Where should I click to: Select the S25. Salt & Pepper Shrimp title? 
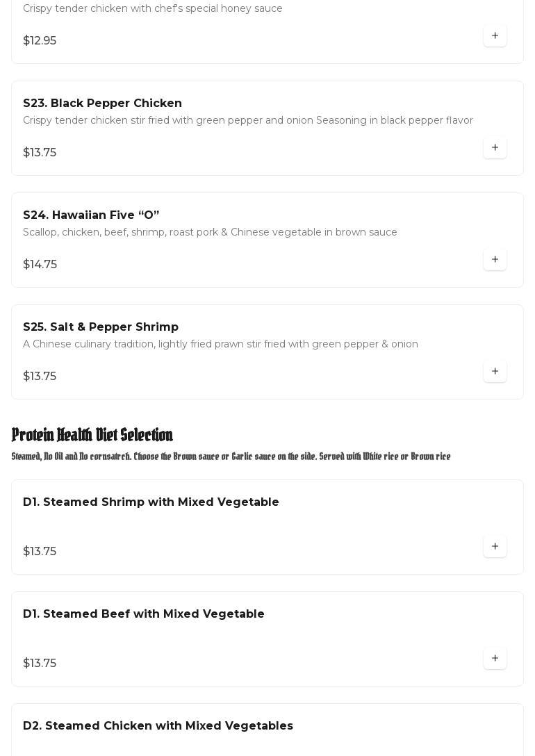101,327
